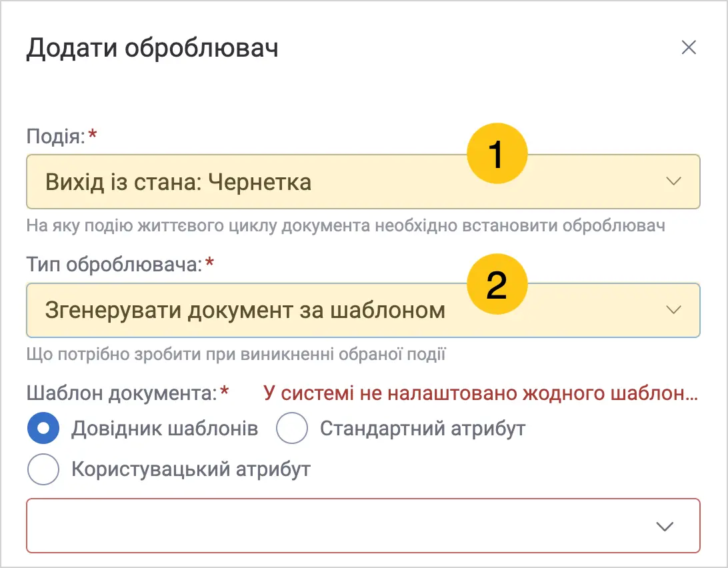The image size is (728, 568).
Task: Select the Стандартний атрибут radio button
Action: point(291,428)
